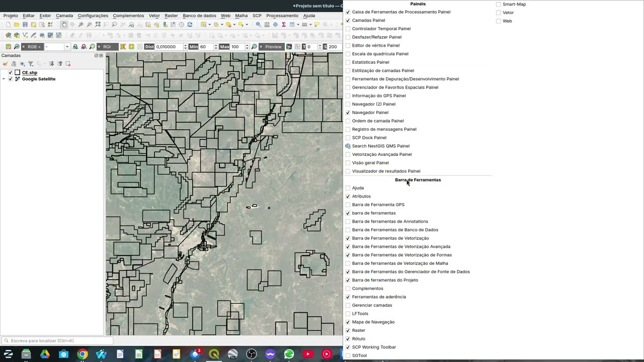Open the Processing Toolbox gear icon
The image size is (644, 362).
275,25
